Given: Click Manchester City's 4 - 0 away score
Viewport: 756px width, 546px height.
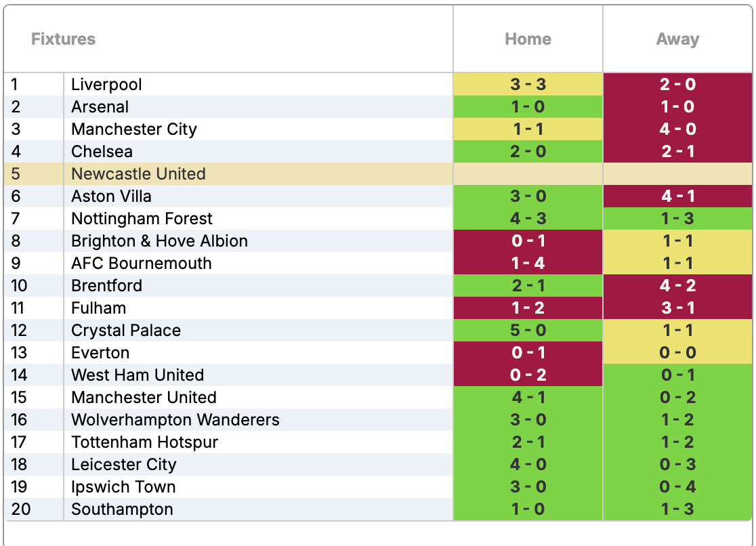Looking at the screenshot, I should click(677, 129).
